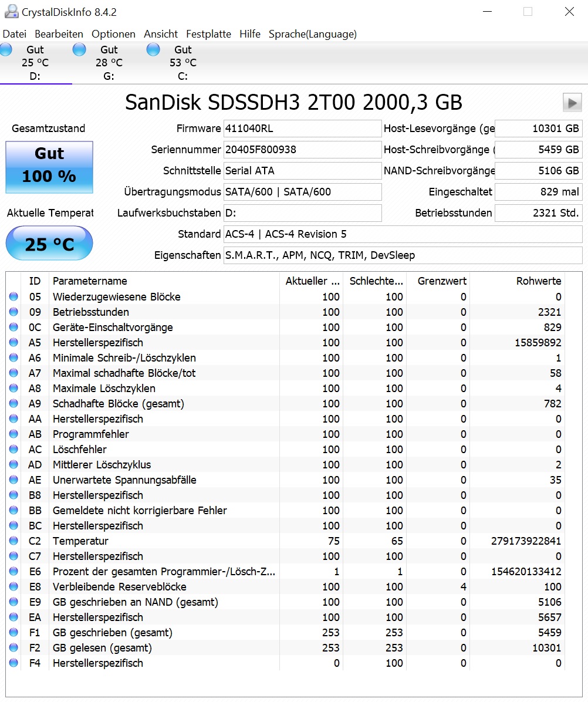Click the 25 °C temperature button
588x702 pixels.
(x=49, y=243)
